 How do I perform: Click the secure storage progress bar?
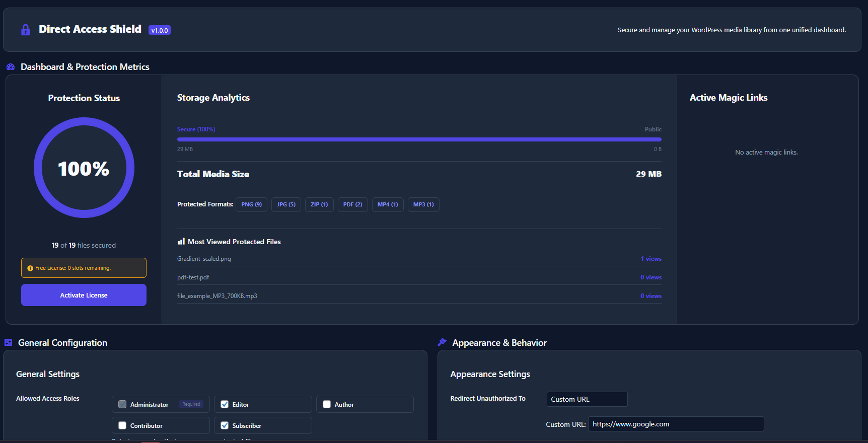(x=419, y=139)
